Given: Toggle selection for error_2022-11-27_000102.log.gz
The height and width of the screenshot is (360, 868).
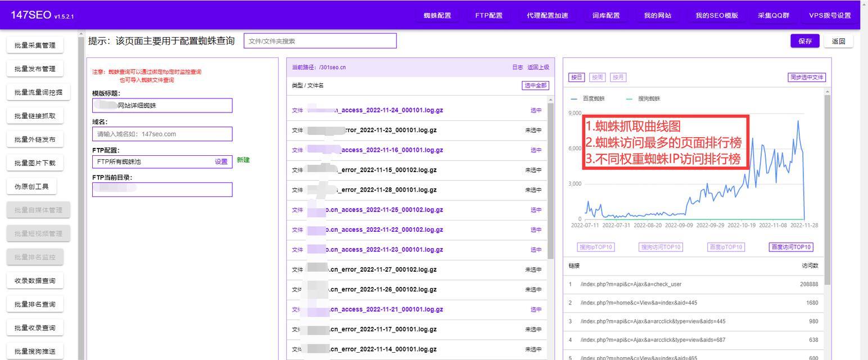Looking at the screenshot, I should tap(534, 270).
